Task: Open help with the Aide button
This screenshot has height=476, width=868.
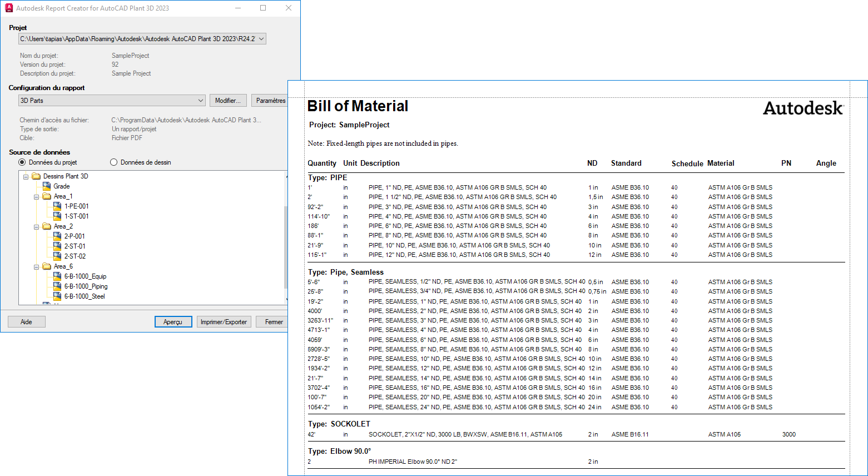Action: [x=26, y=322]
